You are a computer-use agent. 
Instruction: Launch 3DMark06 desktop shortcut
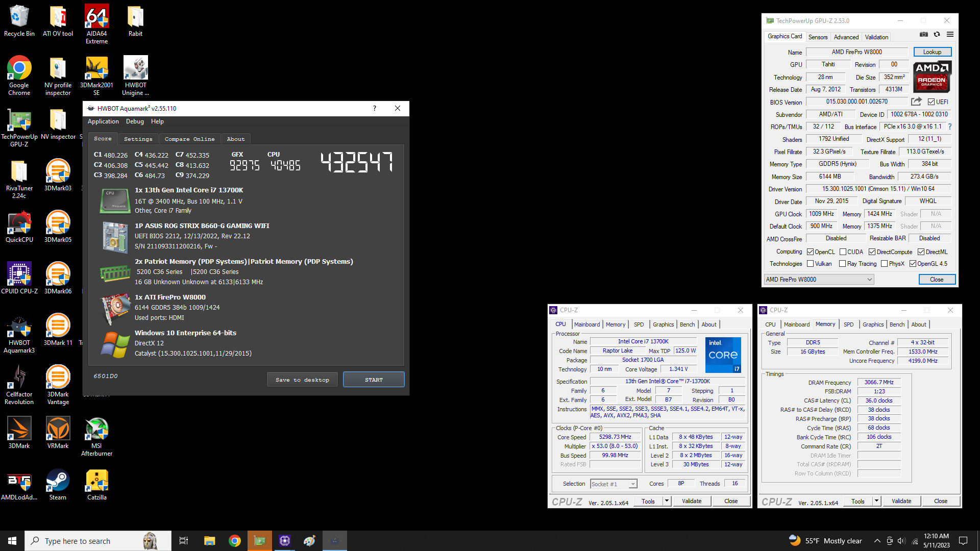point(58,278)
